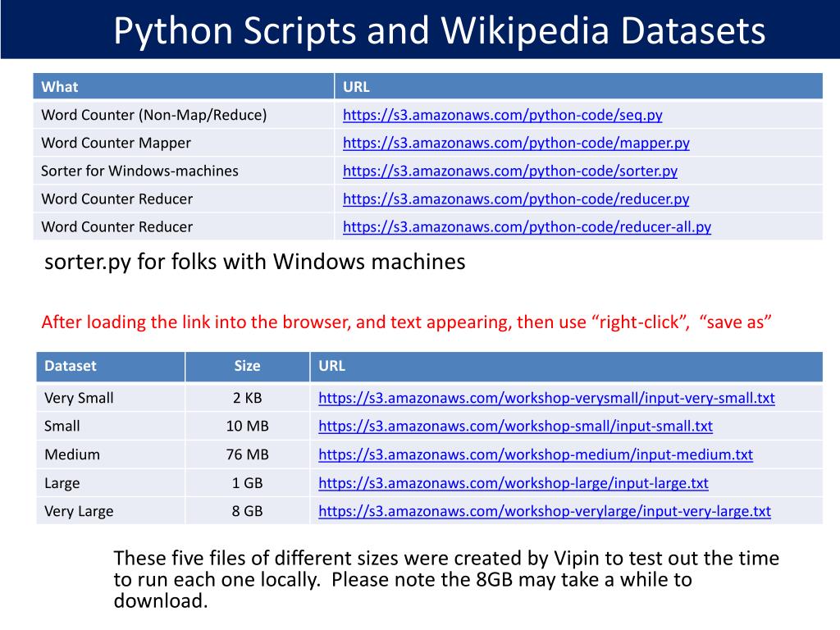The width and height of the screenshot is (840, 630).
Task: Follow the sorter.py link
Action: (510, 171)
